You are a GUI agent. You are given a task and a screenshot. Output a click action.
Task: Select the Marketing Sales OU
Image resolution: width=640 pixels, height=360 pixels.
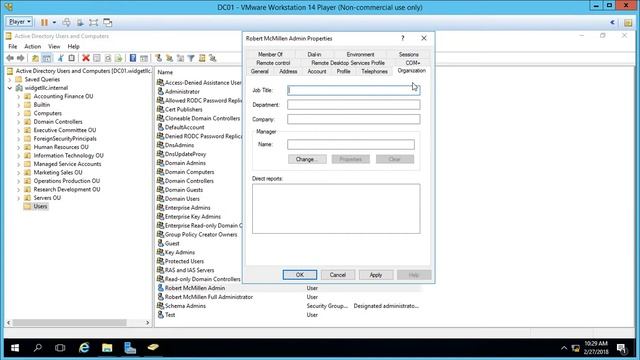tap(58, 173)
